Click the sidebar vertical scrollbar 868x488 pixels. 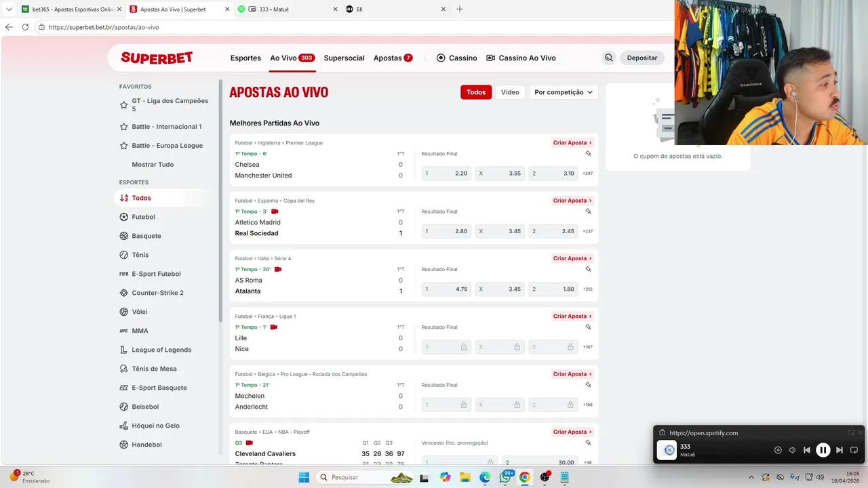(220, 201)
